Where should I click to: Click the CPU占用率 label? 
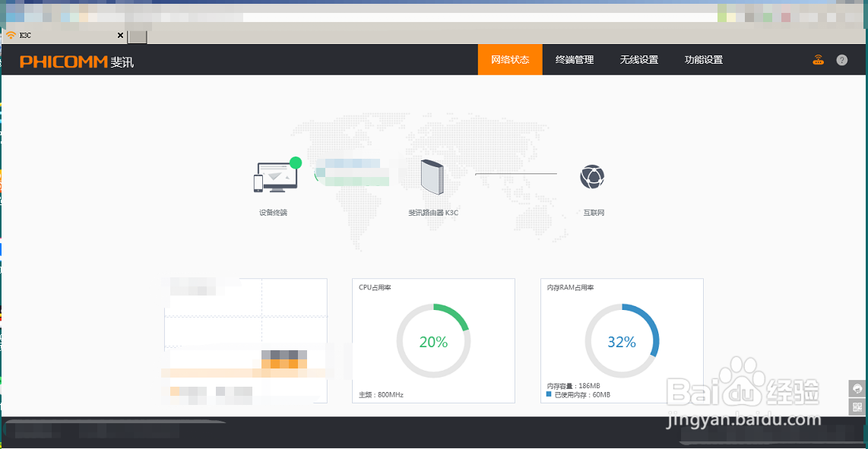tap(375, 288)
